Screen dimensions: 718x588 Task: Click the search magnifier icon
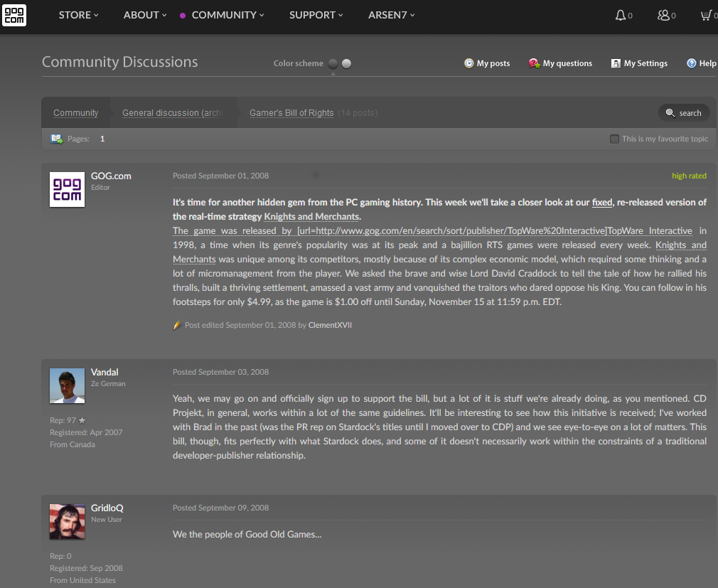click(x=670, y=112)
